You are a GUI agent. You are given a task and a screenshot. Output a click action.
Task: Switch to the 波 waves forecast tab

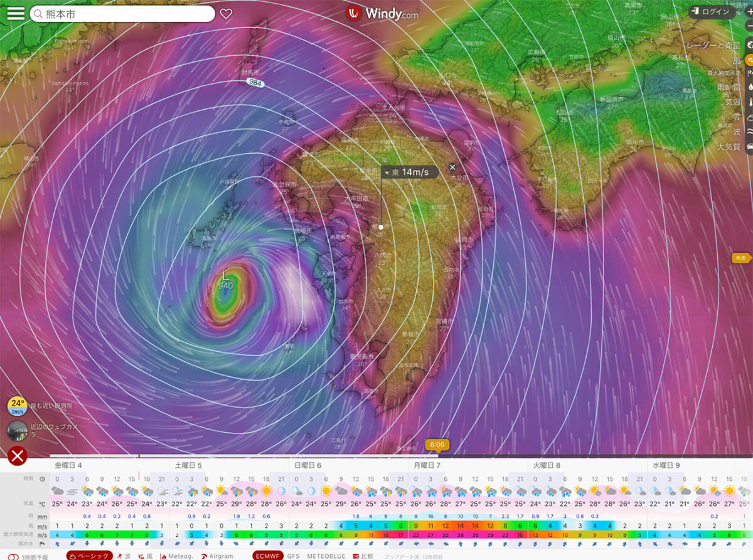coord(124,556)
